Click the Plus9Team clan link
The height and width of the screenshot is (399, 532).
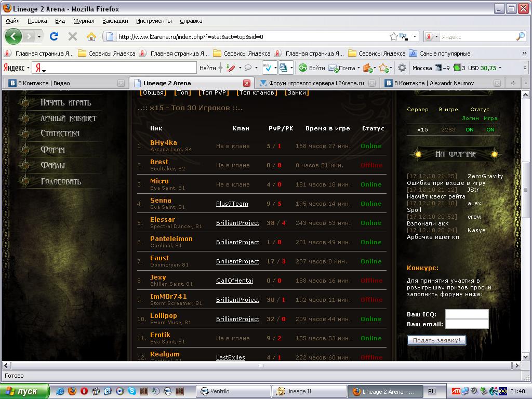point(232,204)
